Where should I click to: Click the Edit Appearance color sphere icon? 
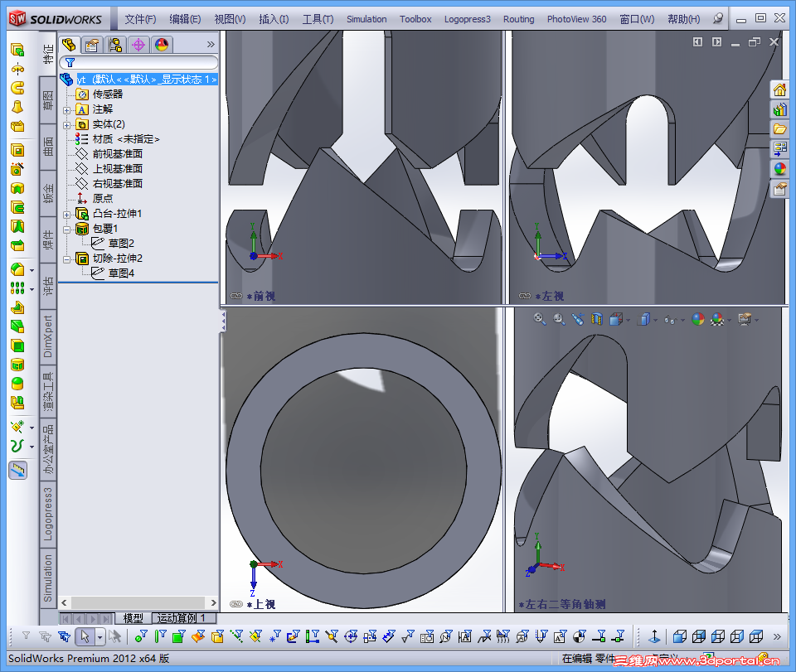tap(698, 319)
